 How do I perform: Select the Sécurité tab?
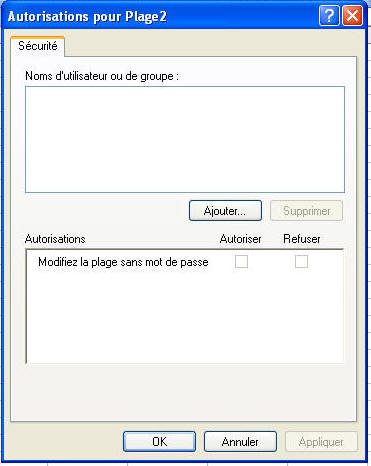(38, 46)
